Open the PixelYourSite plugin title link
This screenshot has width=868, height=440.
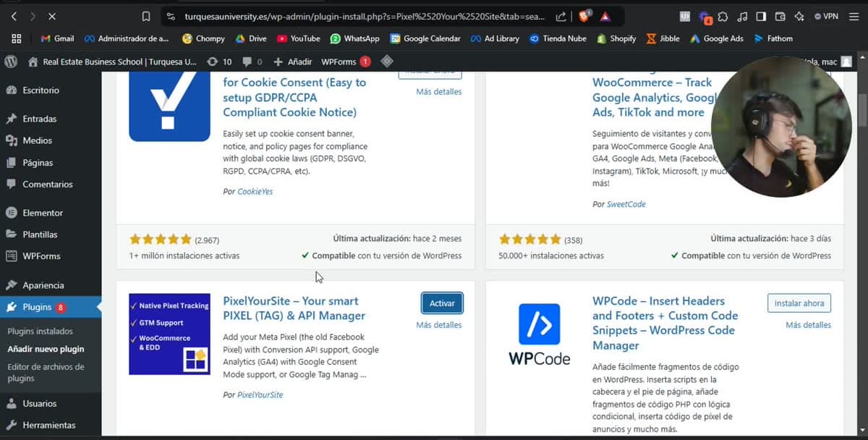coord(294,308)
